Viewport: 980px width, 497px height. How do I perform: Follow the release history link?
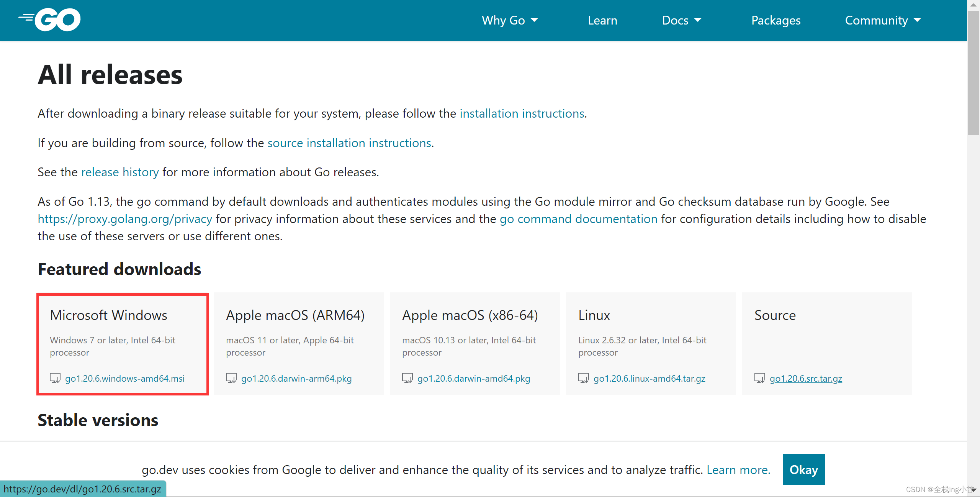(x=120, y=172)
